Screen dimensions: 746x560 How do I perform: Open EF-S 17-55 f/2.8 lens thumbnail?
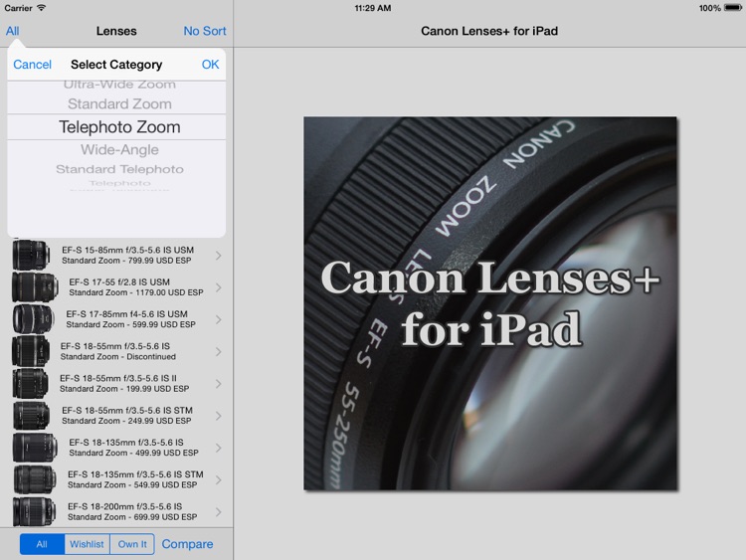pos(35,286)
